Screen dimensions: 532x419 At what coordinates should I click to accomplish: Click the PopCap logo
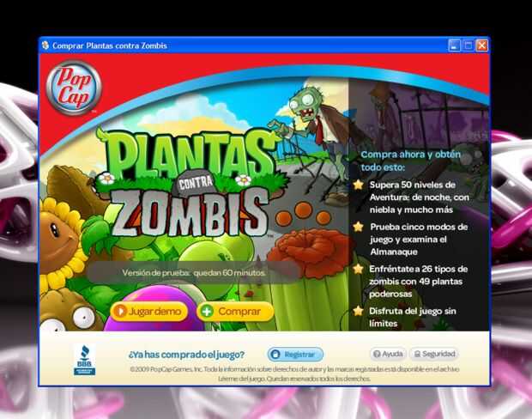point(74,88)
